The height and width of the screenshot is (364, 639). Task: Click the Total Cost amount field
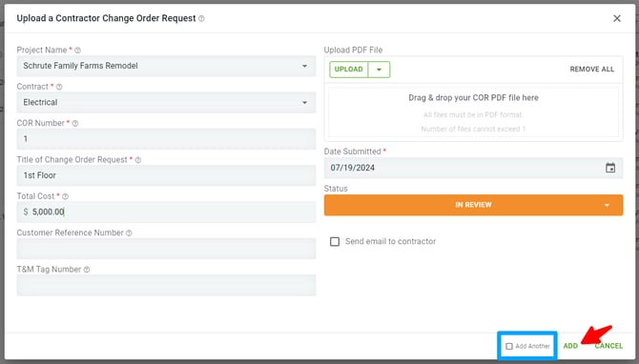coord(166,212)
